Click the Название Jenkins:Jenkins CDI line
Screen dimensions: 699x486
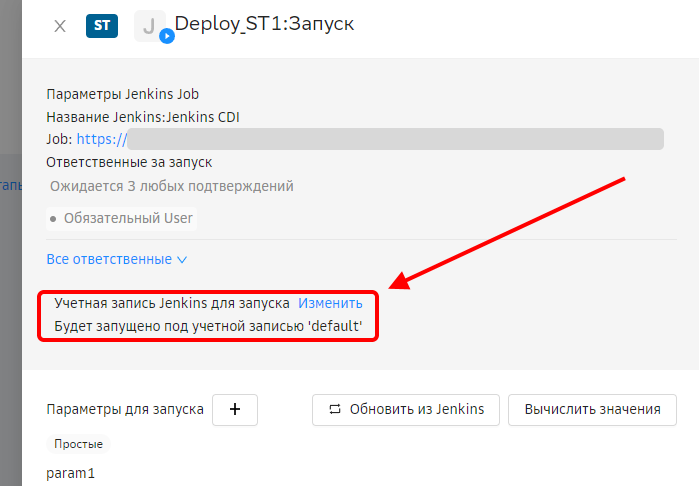point(142,117)
